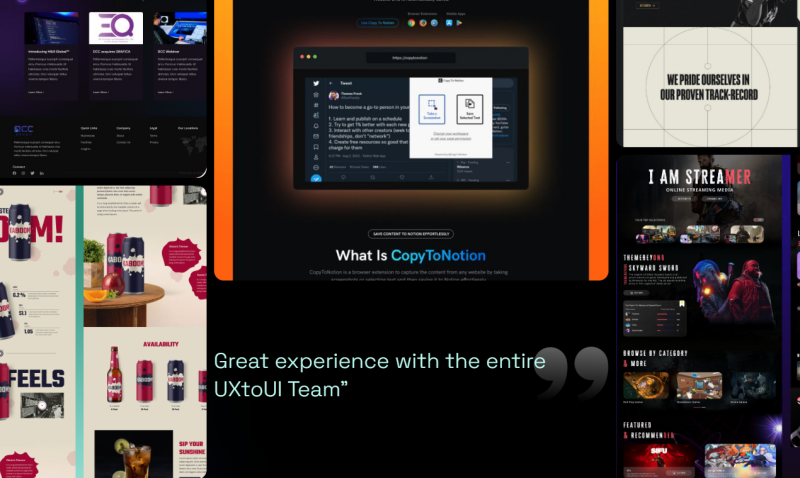800x478 pixels.
Task: Click the hashtag Explore icon in Twitter sidebar
Action: point(316,105)
